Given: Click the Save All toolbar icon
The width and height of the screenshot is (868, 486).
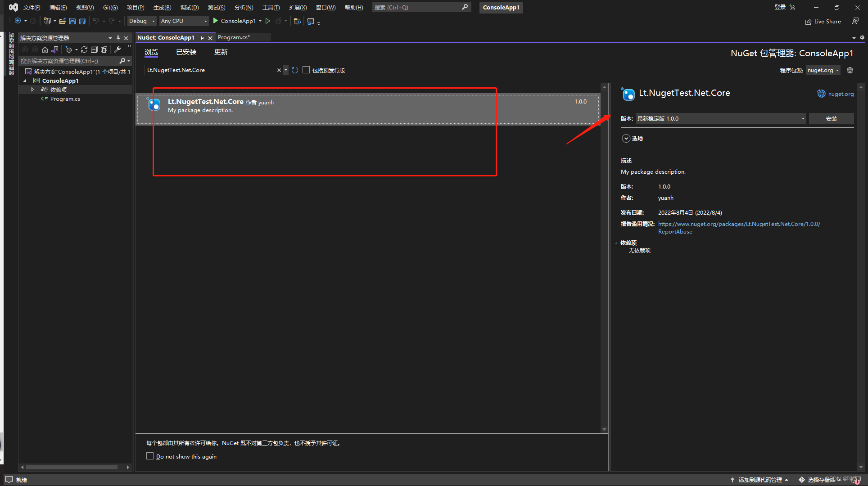Looking at the screenshot, I should tap(82, 21).
